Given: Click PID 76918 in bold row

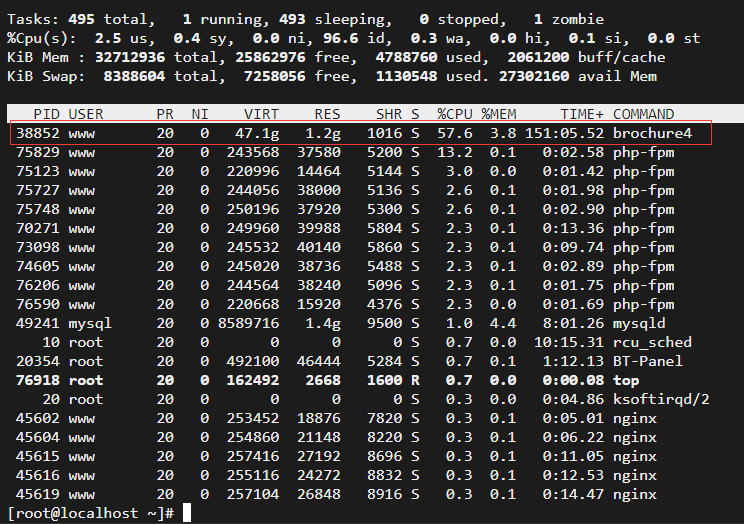Looking at the screenshot, I should point(38,380).
